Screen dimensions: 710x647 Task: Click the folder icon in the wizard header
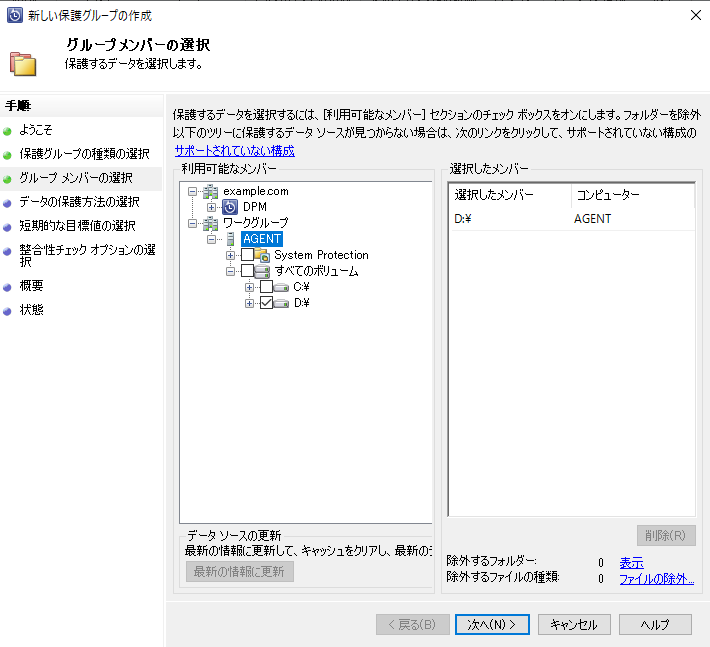pyautogui.click(x=23, y=64)
